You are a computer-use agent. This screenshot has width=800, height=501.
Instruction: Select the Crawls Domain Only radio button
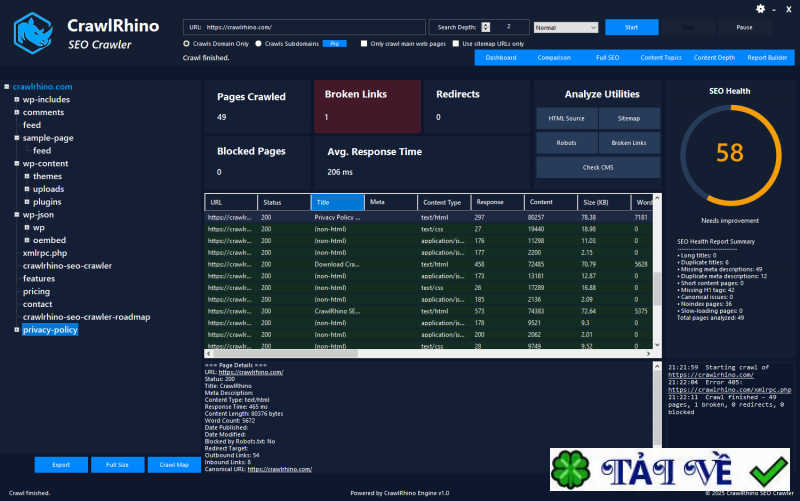click(187, 43)
